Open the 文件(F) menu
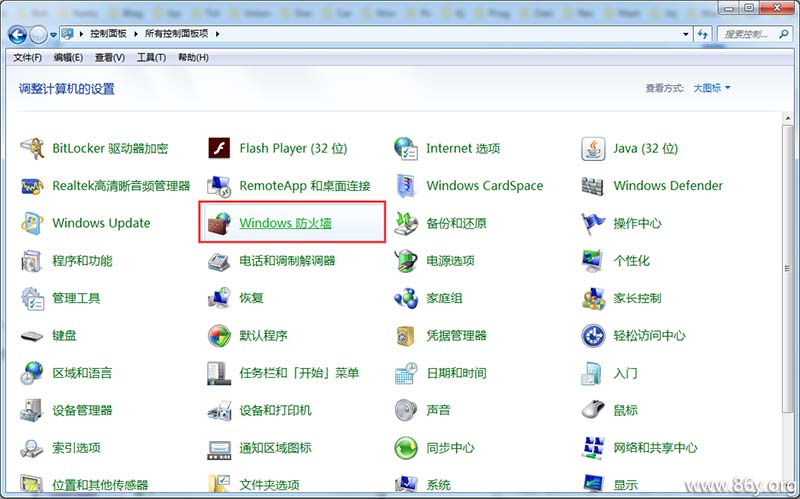This screenshot has height=499, width=800. [27, 57]
